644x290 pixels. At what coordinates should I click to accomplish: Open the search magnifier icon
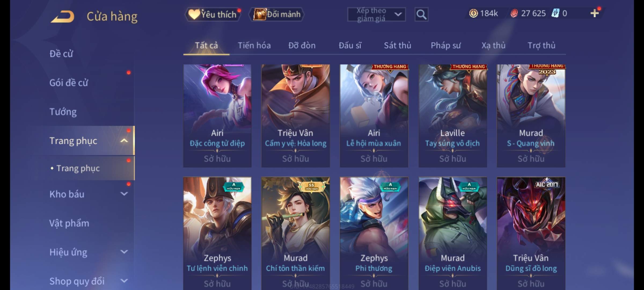421,14
